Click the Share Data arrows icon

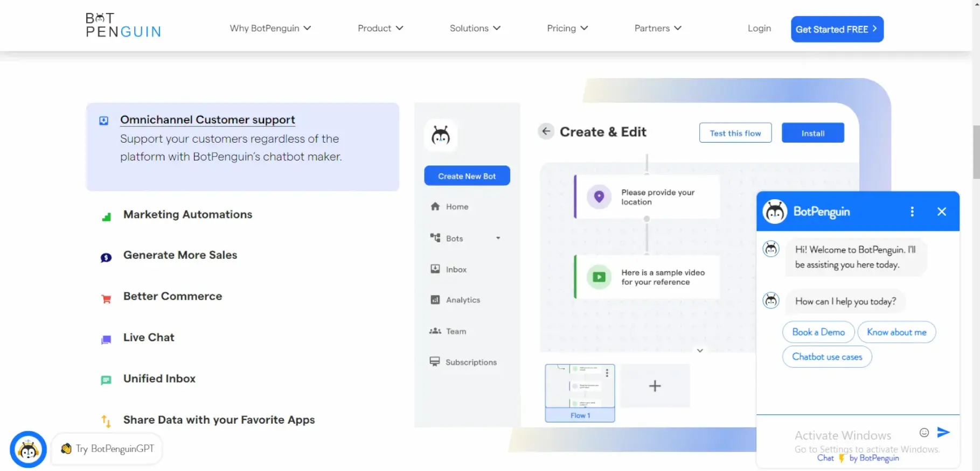(106, 421)
